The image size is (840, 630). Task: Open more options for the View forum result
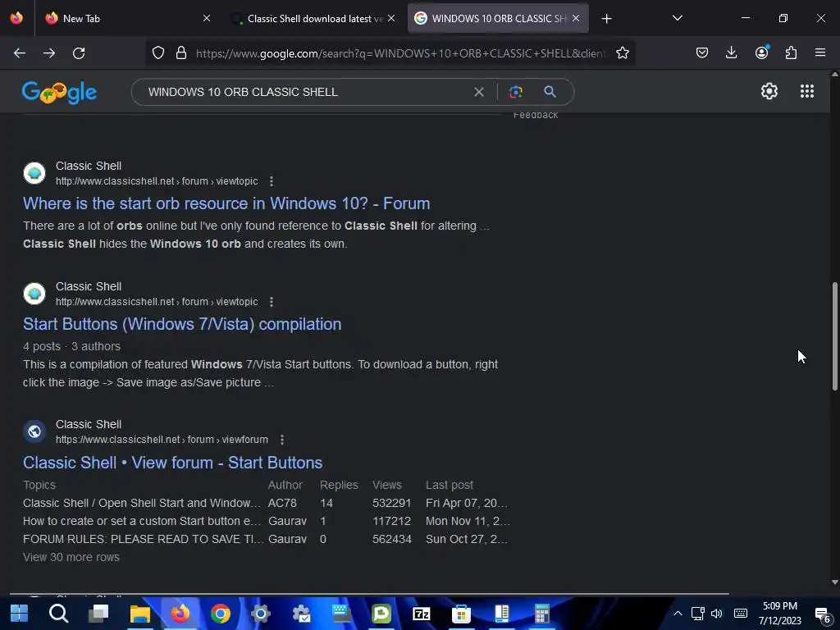pyautogui.click(x=282, y=440)
